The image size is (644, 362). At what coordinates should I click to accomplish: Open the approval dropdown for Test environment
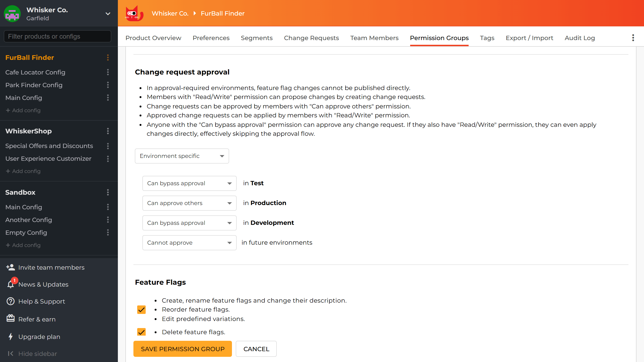[x=189, y=183]
